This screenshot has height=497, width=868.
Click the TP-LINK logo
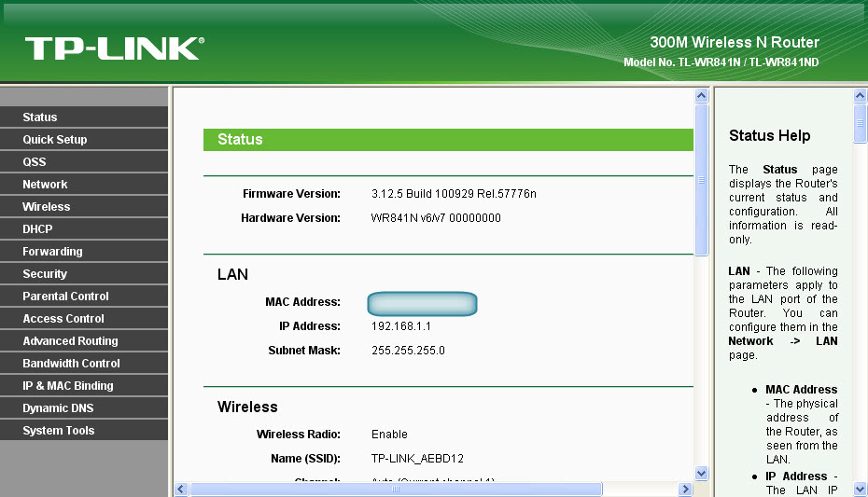pos(114,48)
